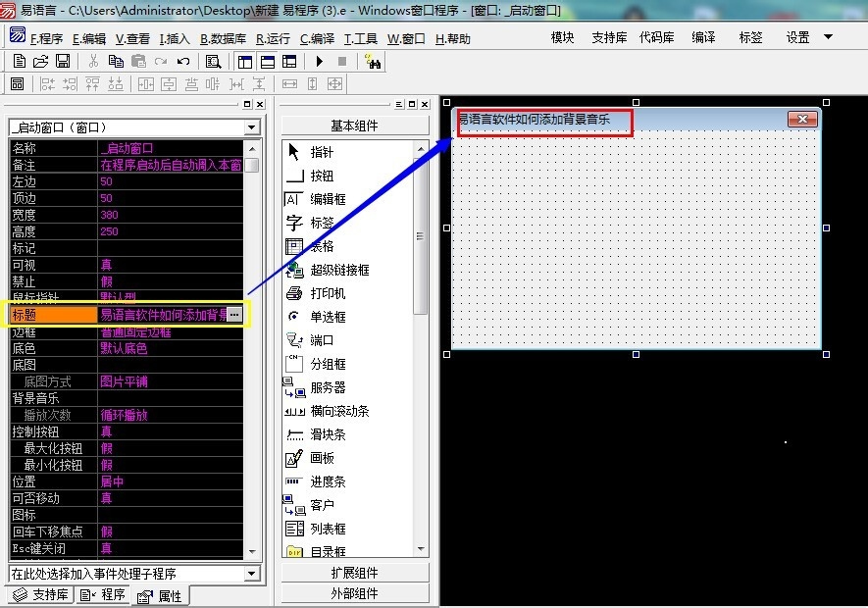Image resolution: width=868 pixels, height=608 pixels.
Task: Click the 最大化按钮 property value 假
Action: (x=106, y=448)
